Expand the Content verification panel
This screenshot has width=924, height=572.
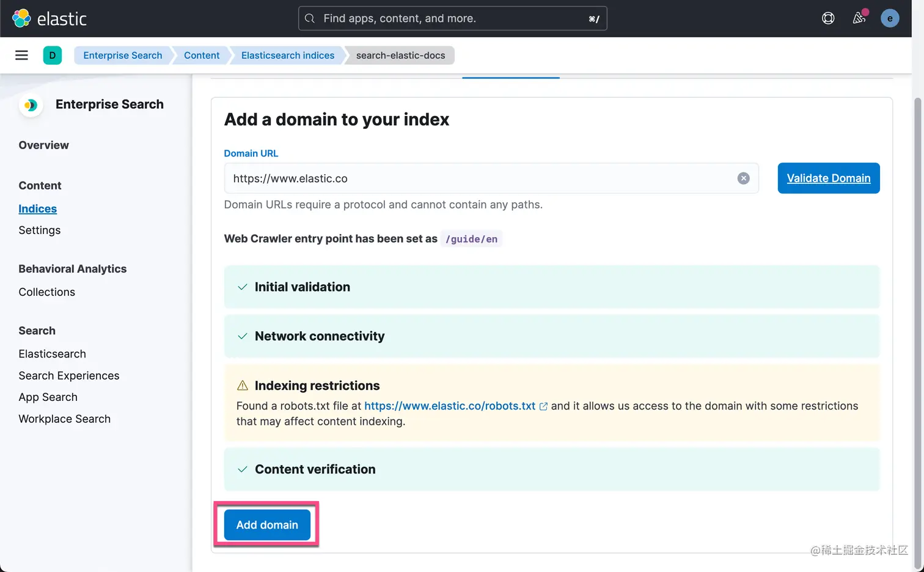click(552, 469)
